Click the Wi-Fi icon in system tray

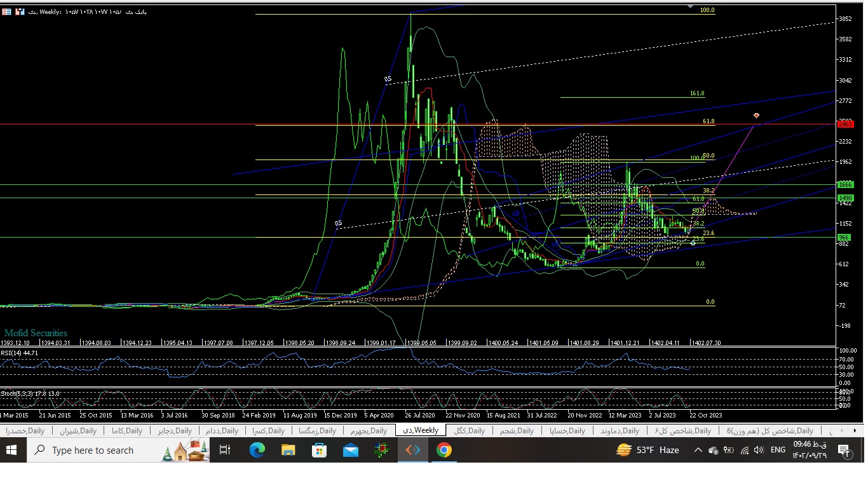(743, 450)
